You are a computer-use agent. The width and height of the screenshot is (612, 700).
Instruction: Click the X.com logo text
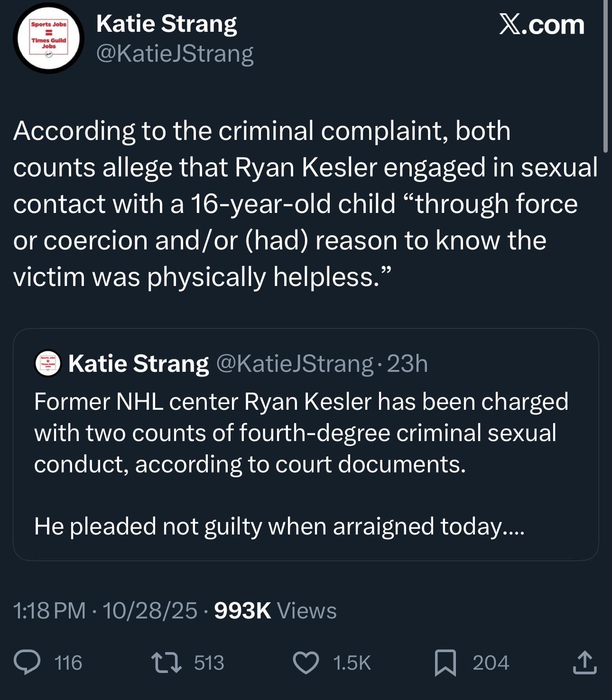coord(541,25)
